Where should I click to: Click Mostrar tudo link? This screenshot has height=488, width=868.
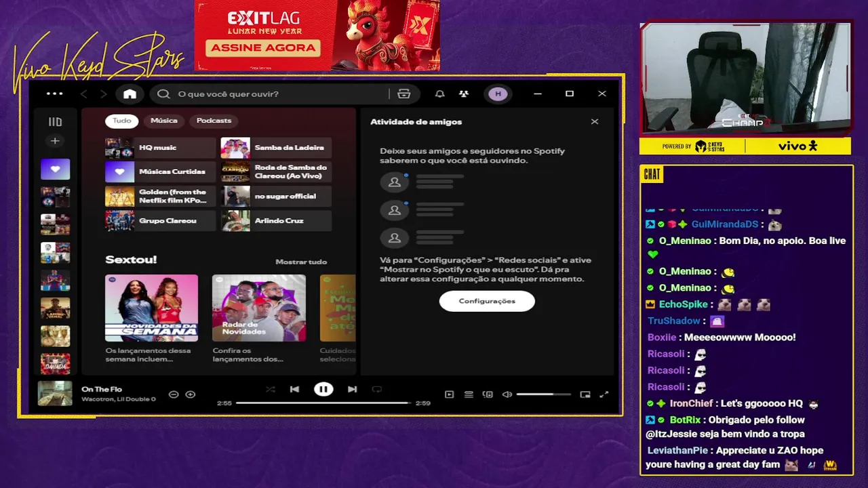pyautogui.click(x=301, y=262)
